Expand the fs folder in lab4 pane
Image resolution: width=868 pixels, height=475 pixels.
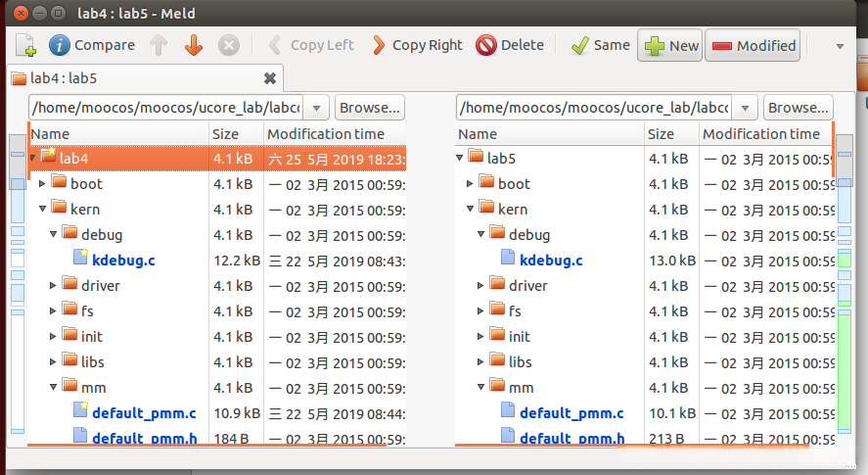tap(53, 310)
